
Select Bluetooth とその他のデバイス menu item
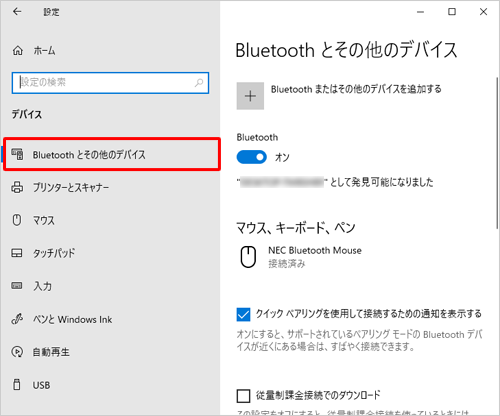coord(112,155)
